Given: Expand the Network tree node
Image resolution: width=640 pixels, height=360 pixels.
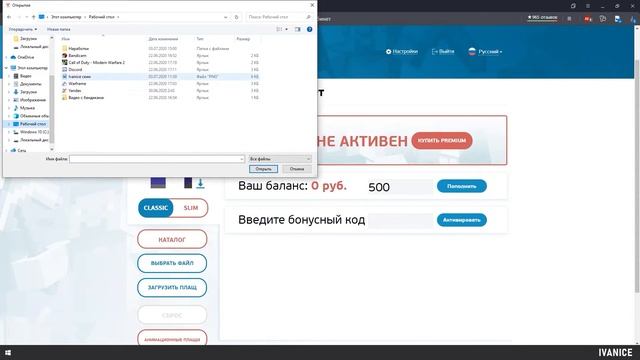Looking at the screenshot, I should 7,151.
